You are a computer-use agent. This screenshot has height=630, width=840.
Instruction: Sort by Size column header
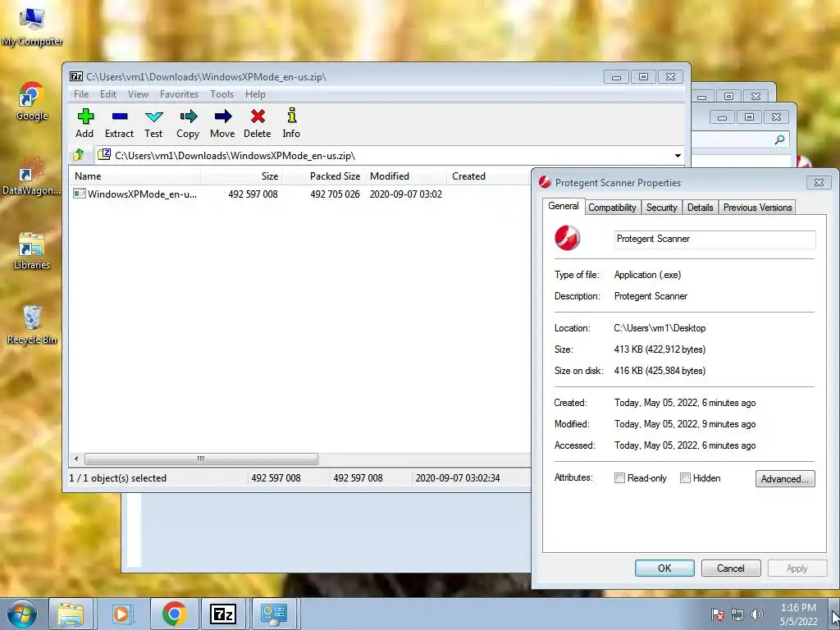point(242,176)
